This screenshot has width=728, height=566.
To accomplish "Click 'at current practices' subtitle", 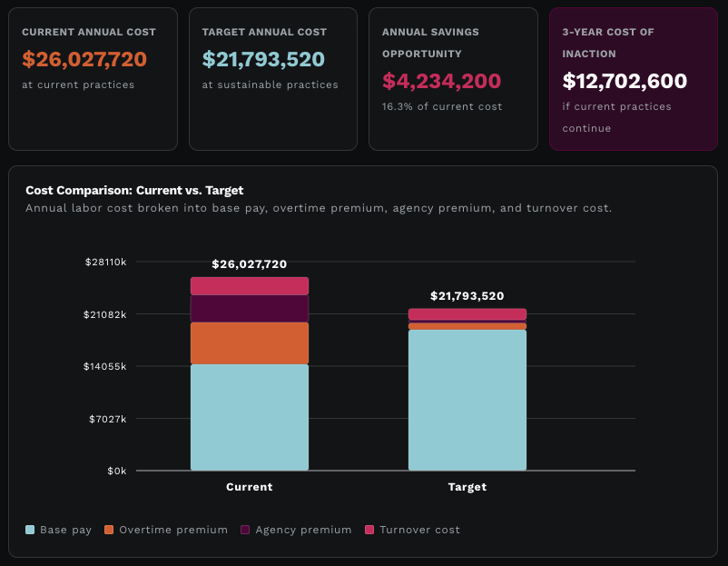I will [78, 84].
